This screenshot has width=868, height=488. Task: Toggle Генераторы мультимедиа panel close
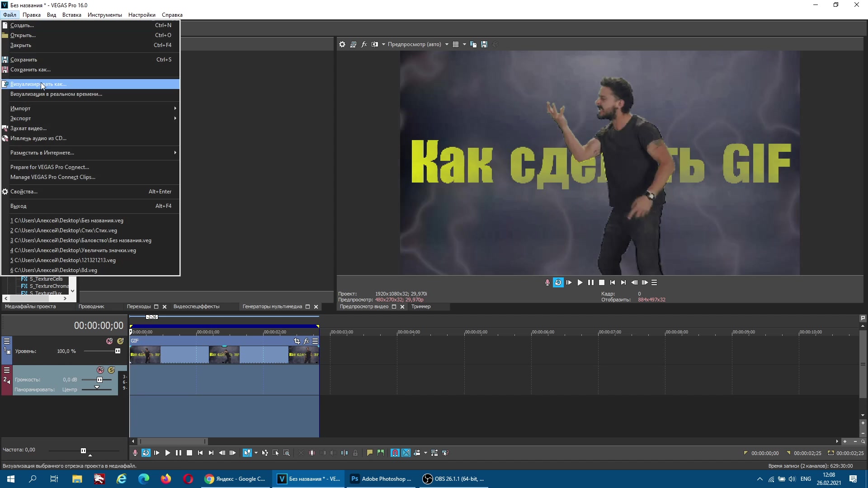pos(316,306)
